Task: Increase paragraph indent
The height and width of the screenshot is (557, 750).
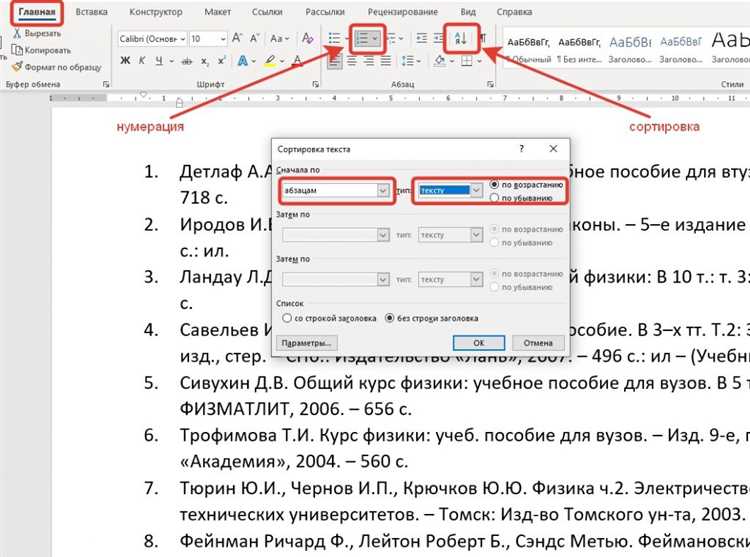Action: point(438,38)
